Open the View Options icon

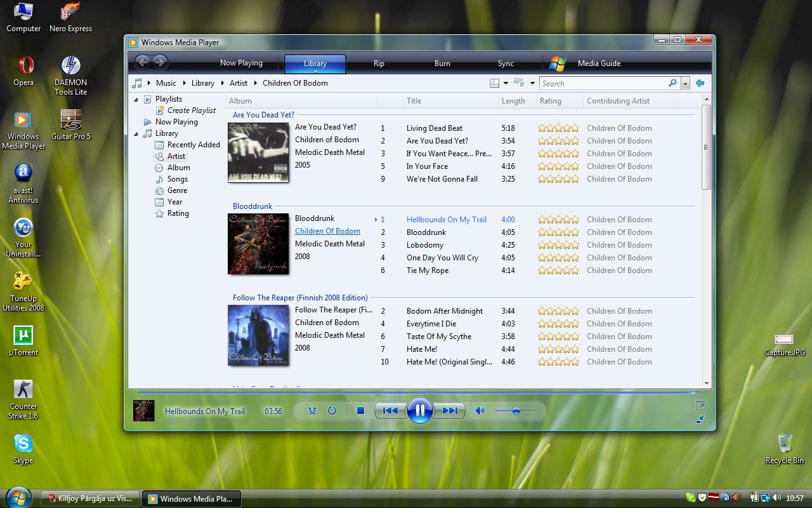click(x=518, y=83)
